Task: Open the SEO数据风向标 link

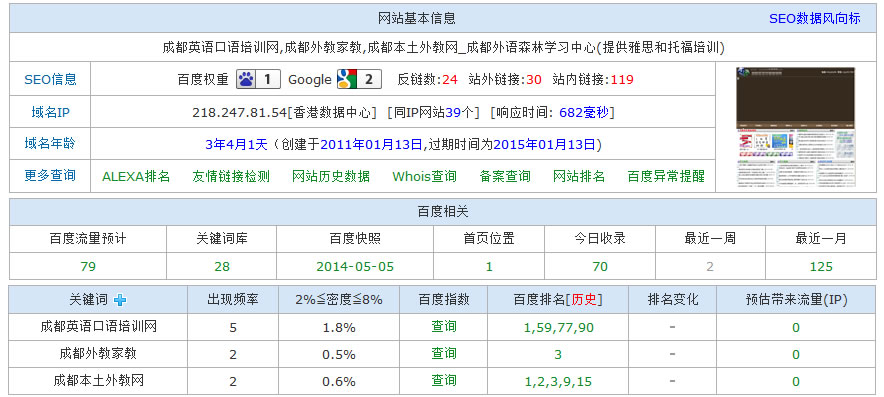Action: tap(815, 19)
